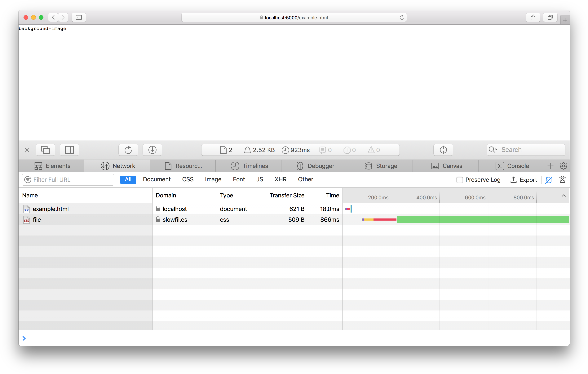Add new inspector tab with plus
588x374 pixels.
click(x=550, y=166)
